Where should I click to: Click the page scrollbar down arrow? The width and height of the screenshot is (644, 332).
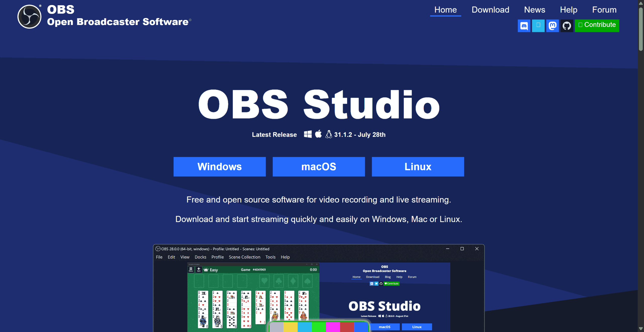point(641,329)
